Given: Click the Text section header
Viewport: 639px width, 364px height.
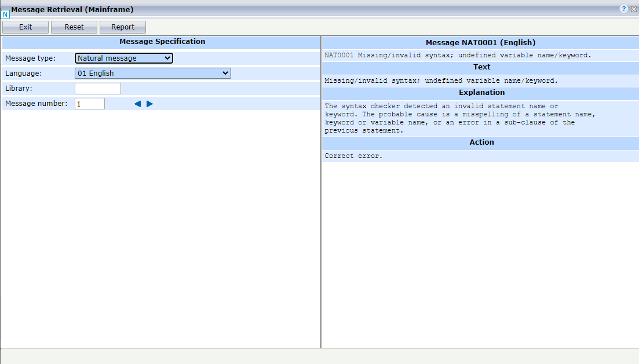Looking at the screenshot, I should (x=481, y=67).
